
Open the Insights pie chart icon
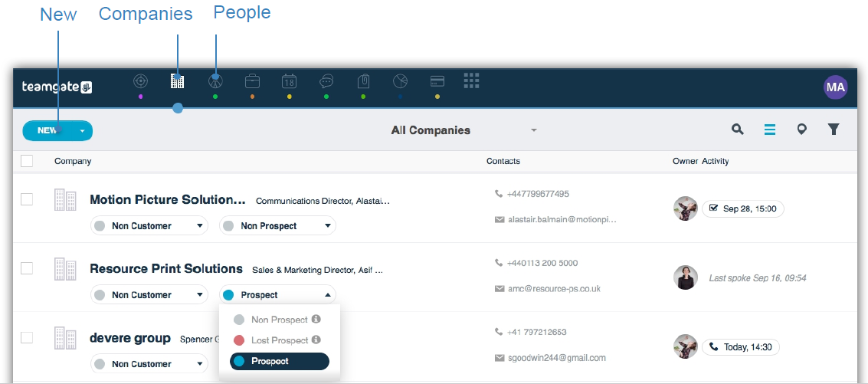pyautogui.click(x=400, y=81)
